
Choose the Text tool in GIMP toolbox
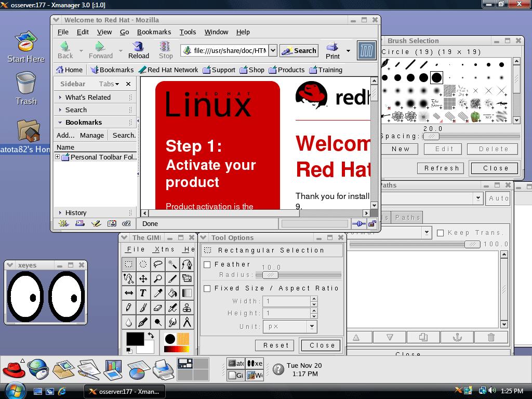pyautogui.click(x=143, y=293)
